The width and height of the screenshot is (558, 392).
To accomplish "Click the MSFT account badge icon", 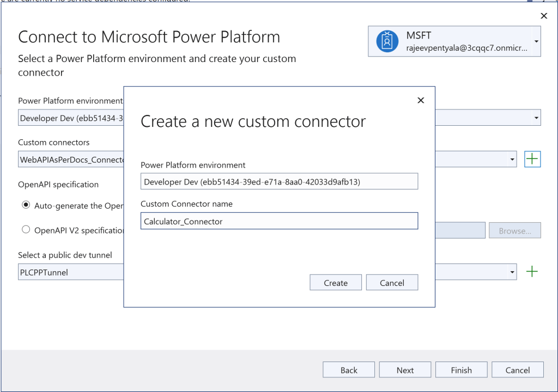I will 387,41.
